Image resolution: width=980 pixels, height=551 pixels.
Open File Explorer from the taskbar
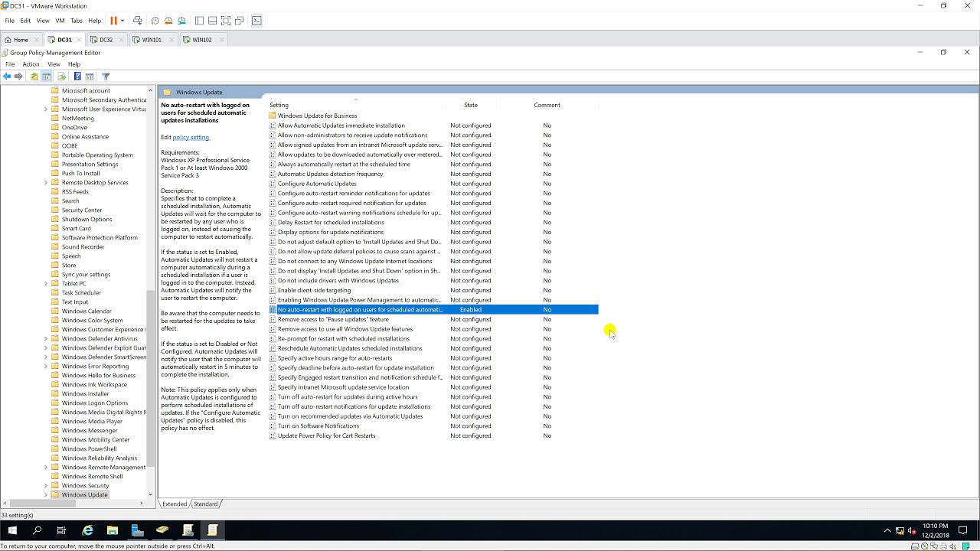point(113,530)
